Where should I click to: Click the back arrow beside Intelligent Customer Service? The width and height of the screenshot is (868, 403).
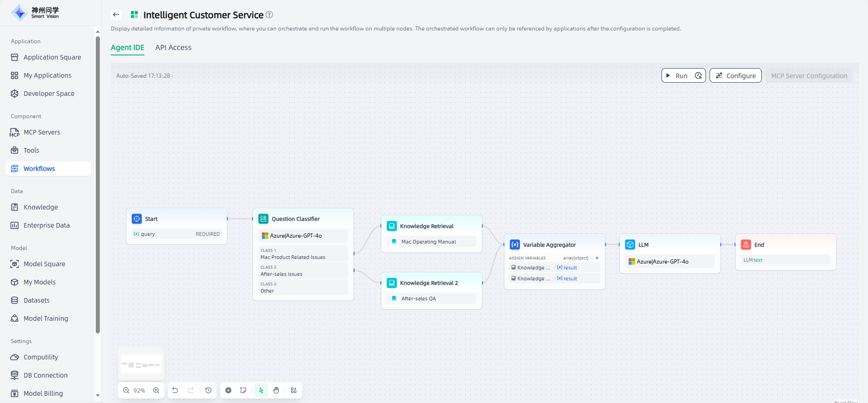pos(116,15)
